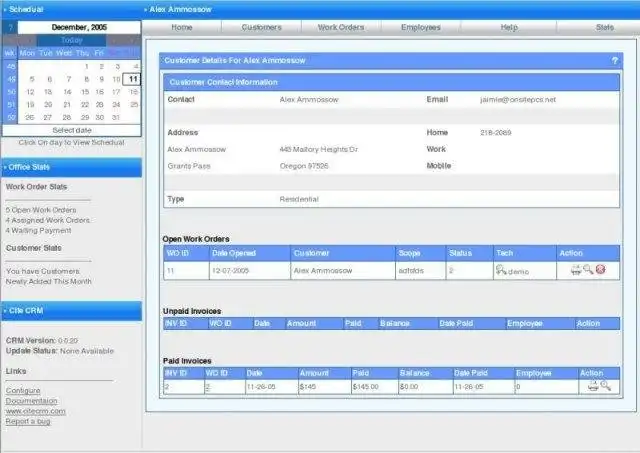Click paid invoice amount $145 cell

(x=324, y=386)
